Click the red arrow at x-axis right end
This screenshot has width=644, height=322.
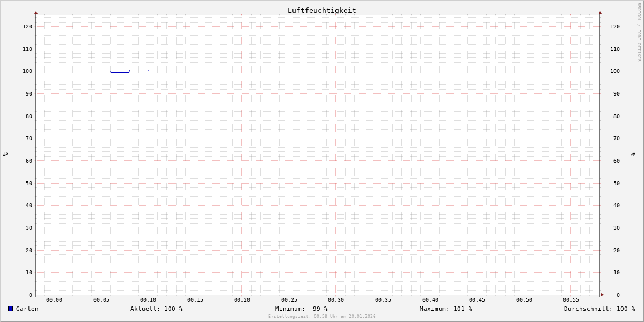click(x=602, y=295)
